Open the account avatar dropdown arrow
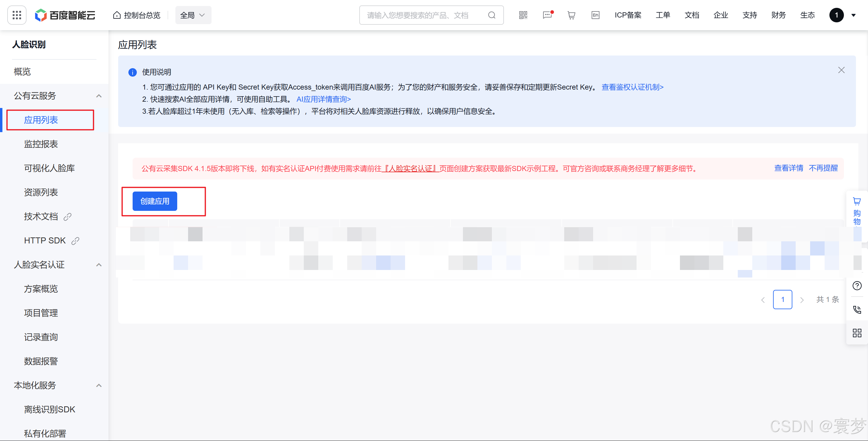 [x=854, y=15]
